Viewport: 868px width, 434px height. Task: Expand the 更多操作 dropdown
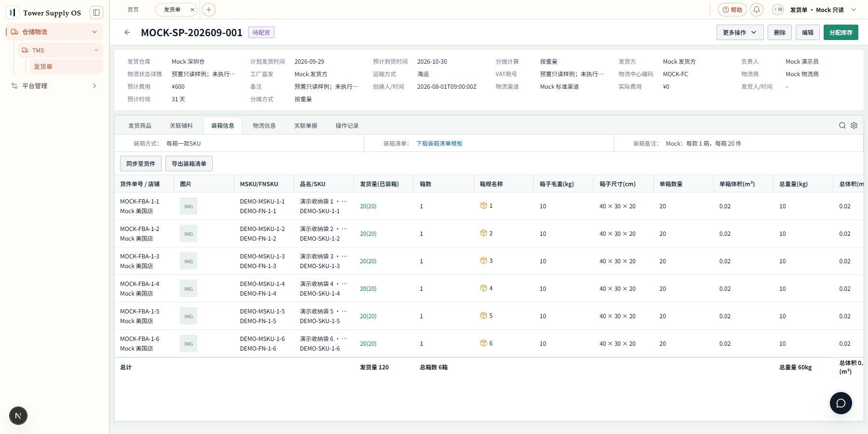coord(740,32)
